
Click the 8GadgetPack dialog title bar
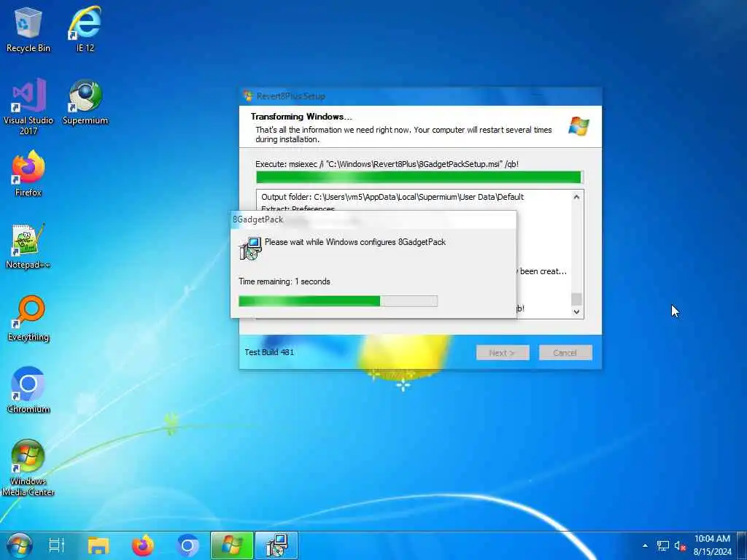(373, 219)
